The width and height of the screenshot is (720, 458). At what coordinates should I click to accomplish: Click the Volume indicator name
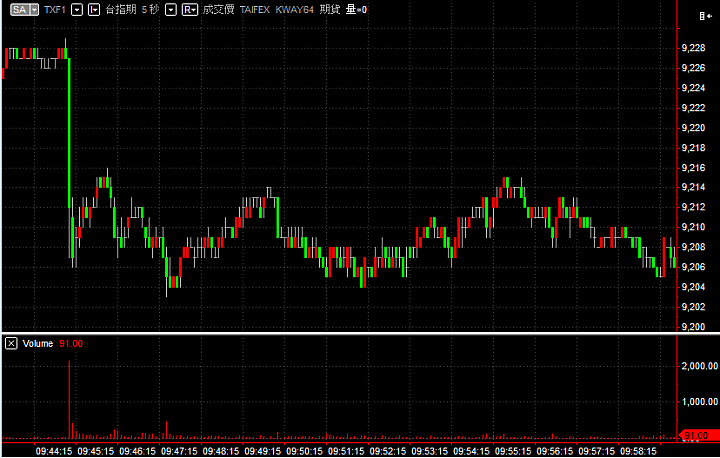click(38, 344)
